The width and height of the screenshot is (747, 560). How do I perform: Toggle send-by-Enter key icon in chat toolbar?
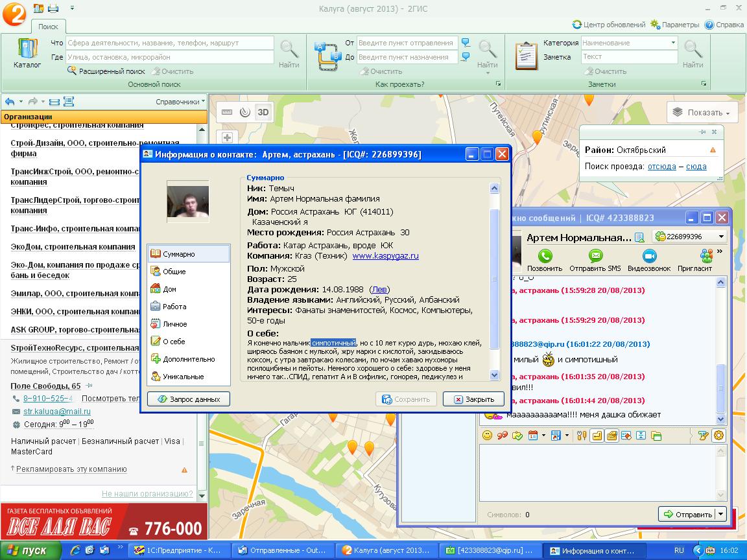tap(597, 436)
